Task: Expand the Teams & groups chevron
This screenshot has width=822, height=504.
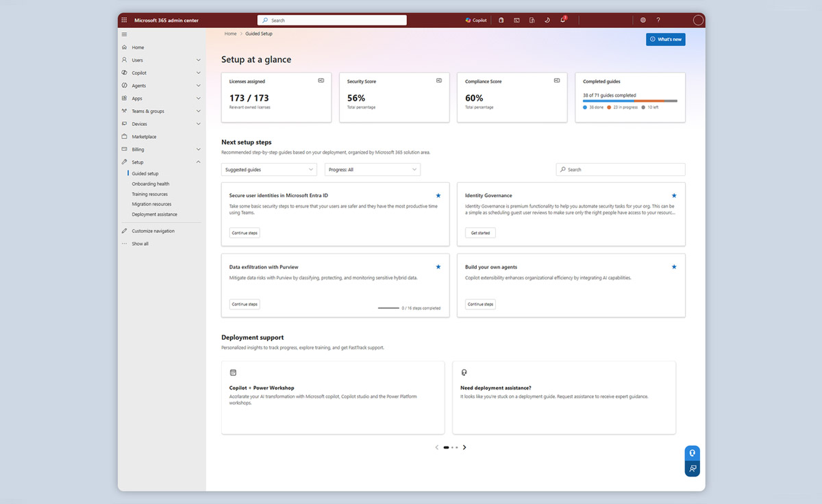Action: pos(199,111)
